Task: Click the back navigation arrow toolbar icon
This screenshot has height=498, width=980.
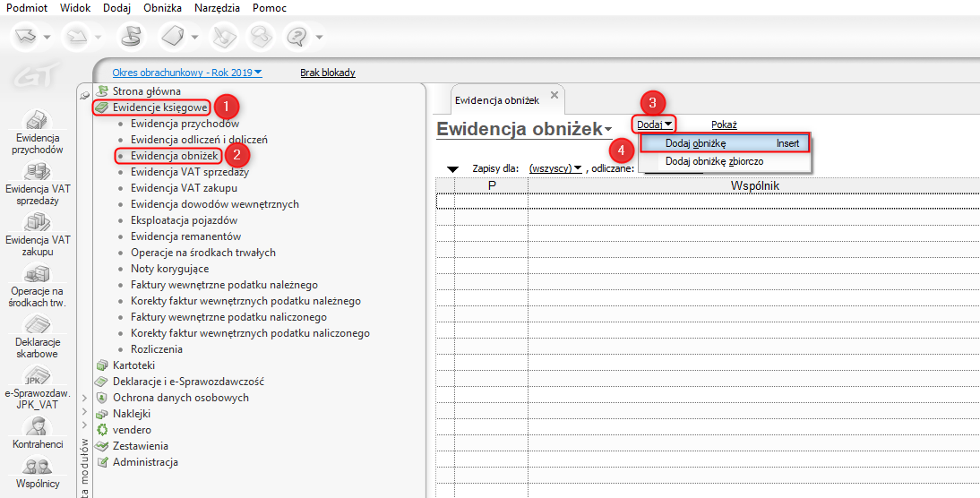Action: coord(26,37)
